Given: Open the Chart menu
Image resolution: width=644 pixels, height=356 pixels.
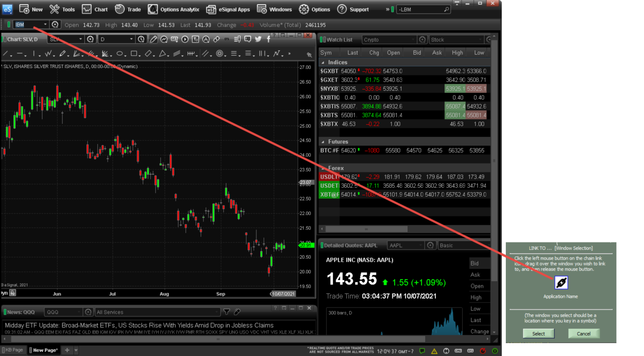Looking at the screenshot, I should [x=95, y=9].
